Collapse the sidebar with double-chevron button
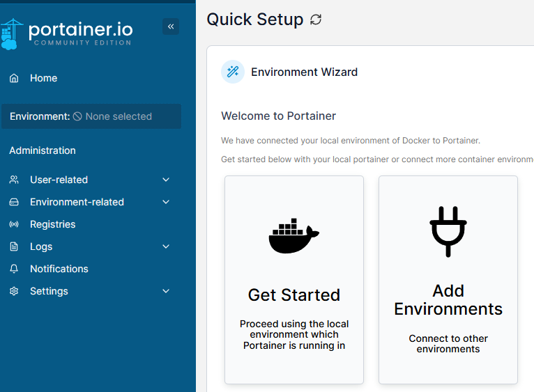Viewport: 534px width, 392px height. (x=171, y=26)
